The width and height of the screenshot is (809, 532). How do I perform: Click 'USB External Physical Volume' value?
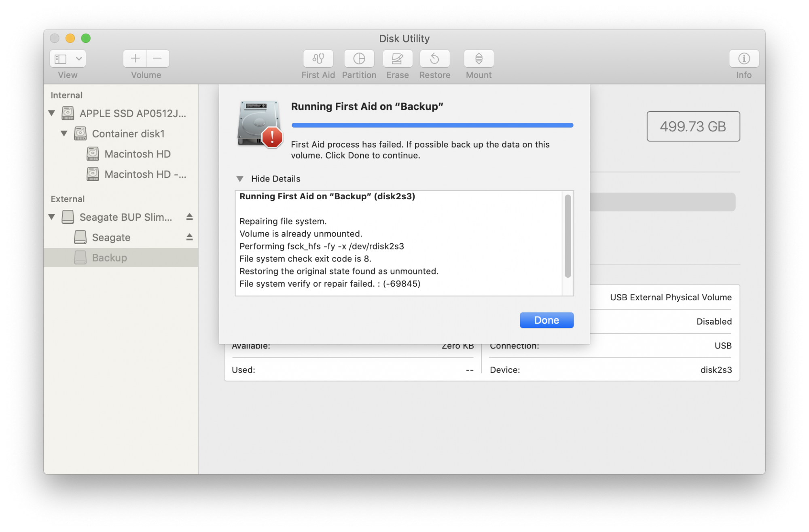(x=671, y=298)
